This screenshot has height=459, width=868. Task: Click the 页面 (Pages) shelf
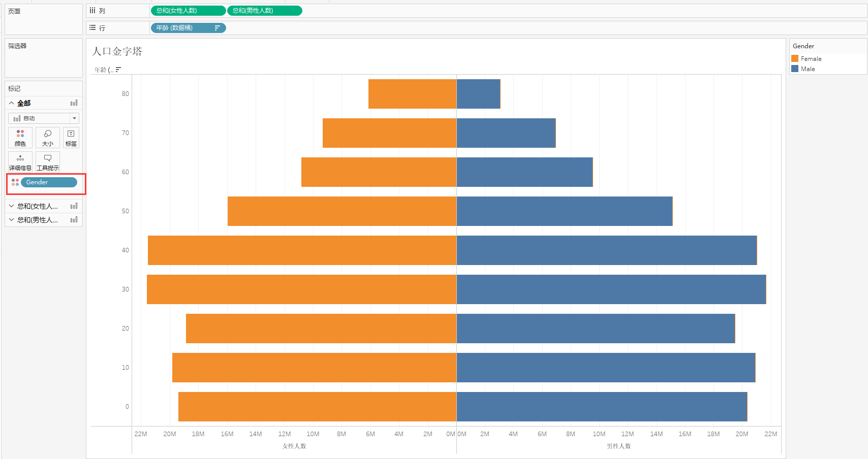(44, 19)
